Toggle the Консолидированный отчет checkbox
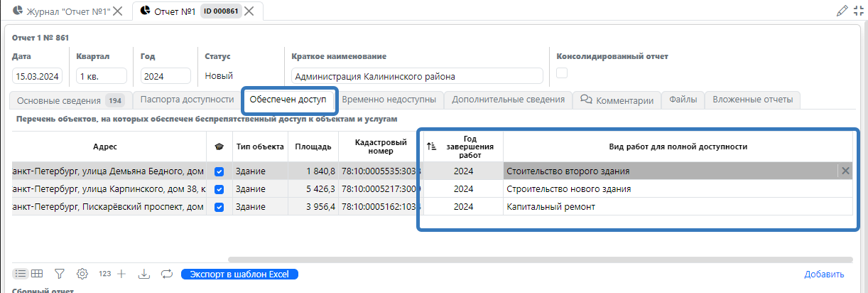Viewport: 868px width, 293px height. click(562, 73)
